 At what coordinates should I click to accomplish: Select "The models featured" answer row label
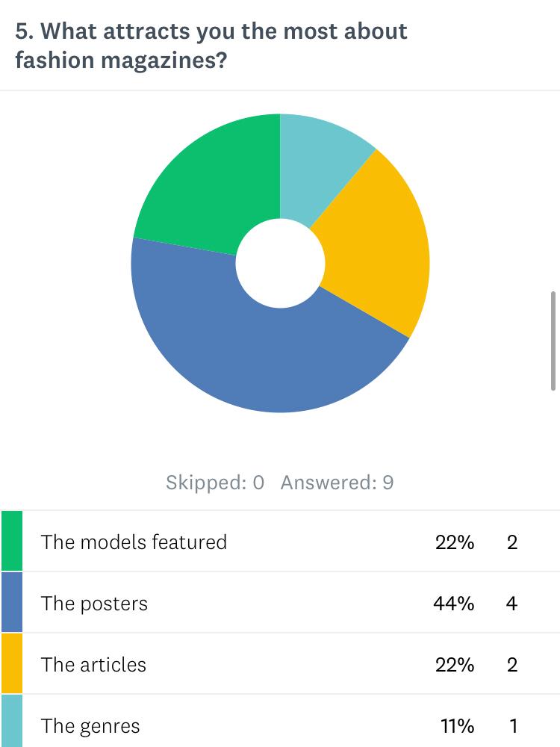click(x=134, y=542)
